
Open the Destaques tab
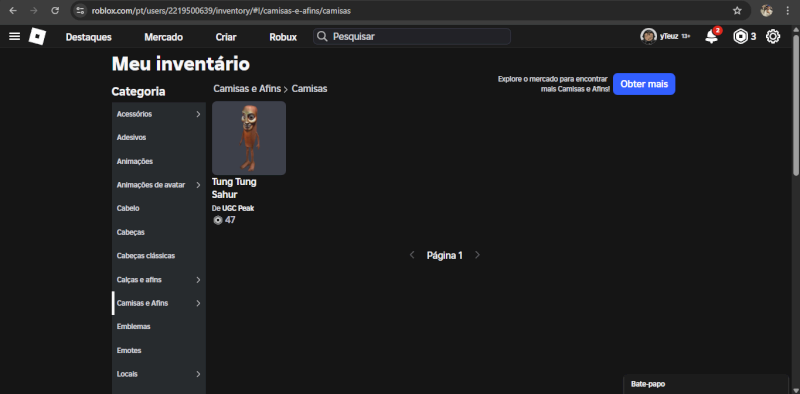[89, 37]
